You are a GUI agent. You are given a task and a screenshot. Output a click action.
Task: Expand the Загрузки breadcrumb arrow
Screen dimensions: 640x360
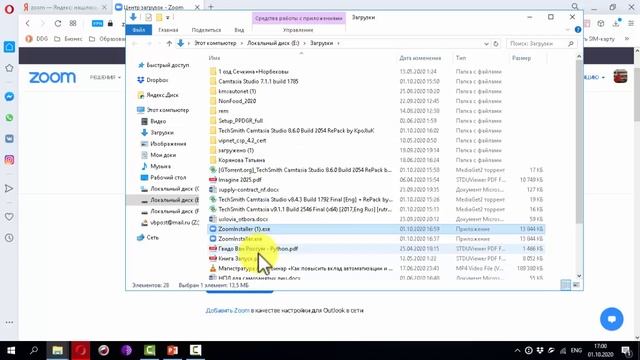pos(338,43)
